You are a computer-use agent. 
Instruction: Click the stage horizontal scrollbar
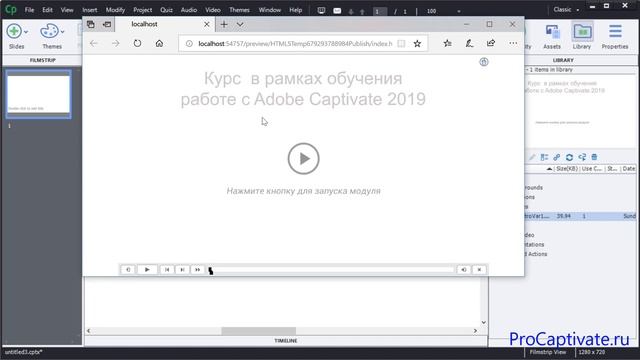coord(259,331)
